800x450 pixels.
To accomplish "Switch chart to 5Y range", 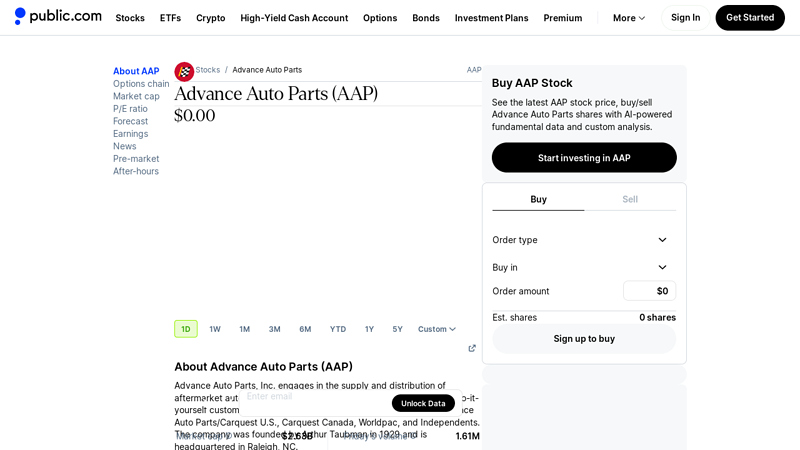I will tap(397, 329).
